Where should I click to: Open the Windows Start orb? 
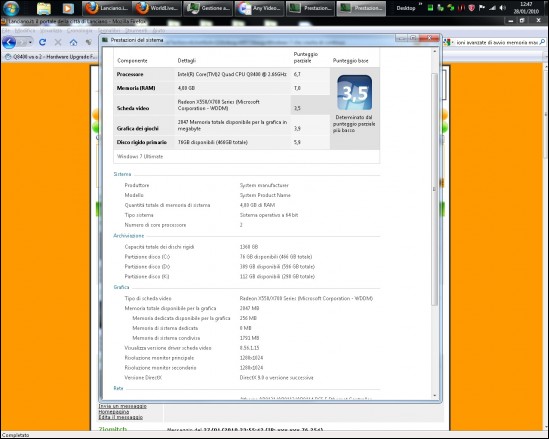[11, 8]
